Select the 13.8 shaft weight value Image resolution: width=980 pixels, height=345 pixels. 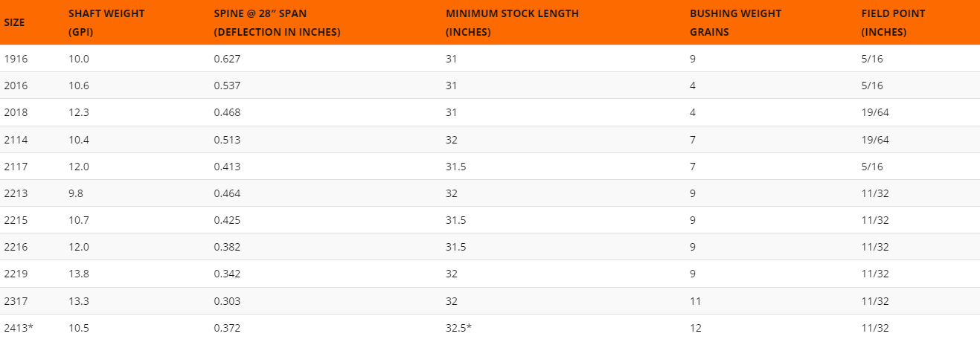tap(79, 274)
